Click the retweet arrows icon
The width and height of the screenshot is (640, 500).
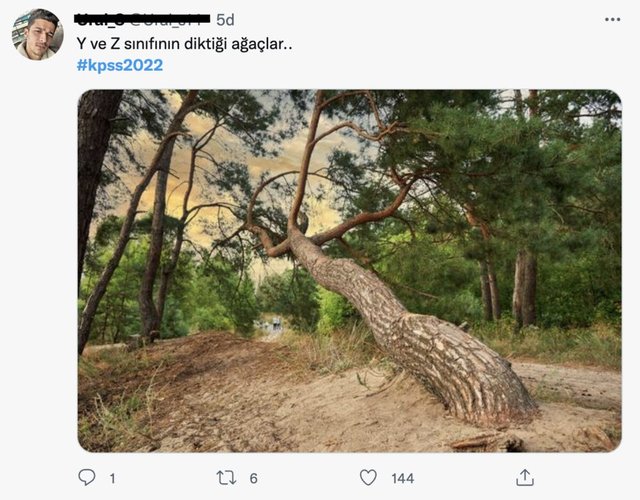(227, 478)
